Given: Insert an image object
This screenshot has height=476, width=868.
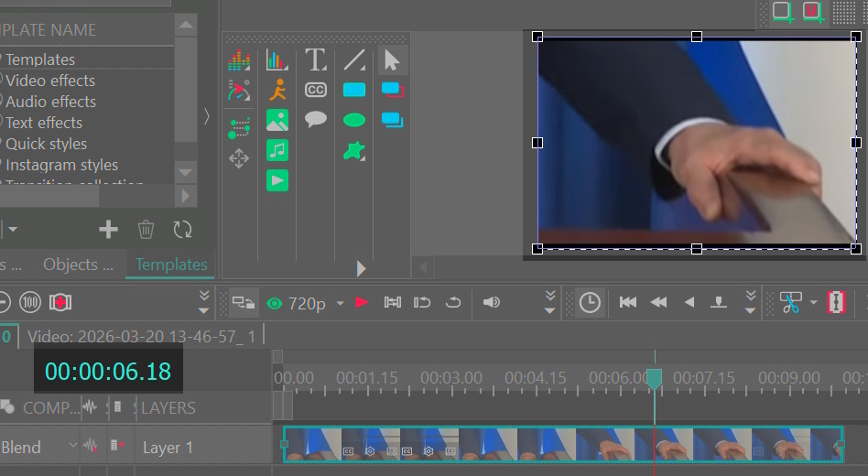Looking at the screenshot, I should coord(277,120).
